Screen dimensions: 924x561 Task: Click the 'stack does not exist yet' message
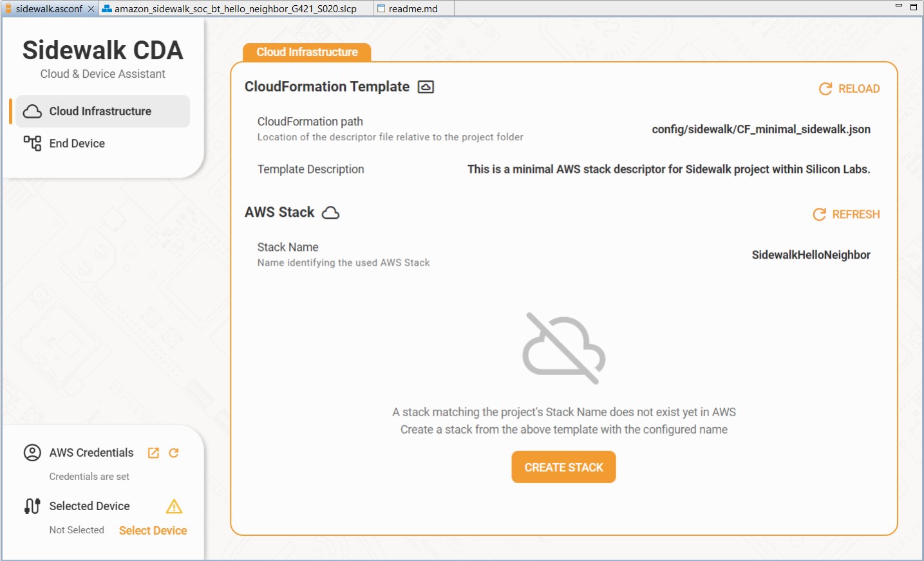pyautogui.click(x=564, y=412)
